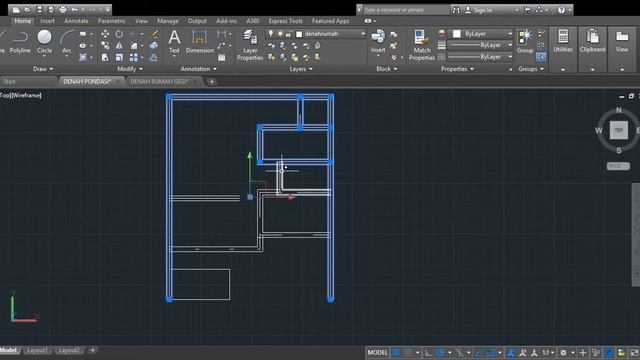Toggle hardware acceleration status icon

[x=609, y=352]
